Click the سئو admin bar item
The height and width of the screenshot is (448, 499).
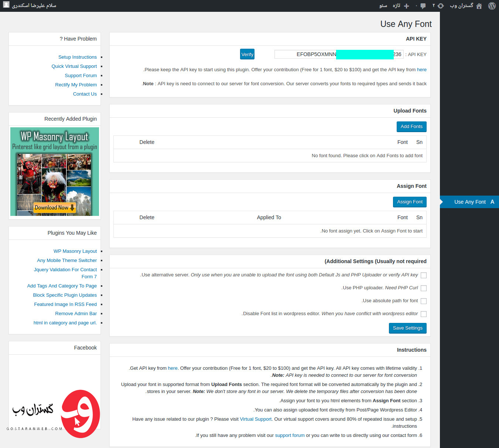click(x=383, y=6)
